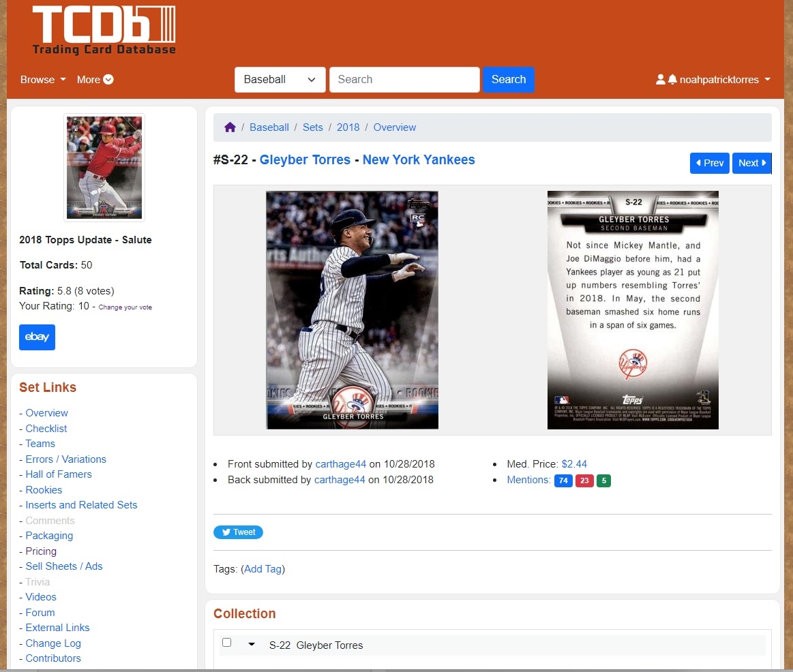Click the Add Tag link
This screenshot has height=672, width=793.
263,569
